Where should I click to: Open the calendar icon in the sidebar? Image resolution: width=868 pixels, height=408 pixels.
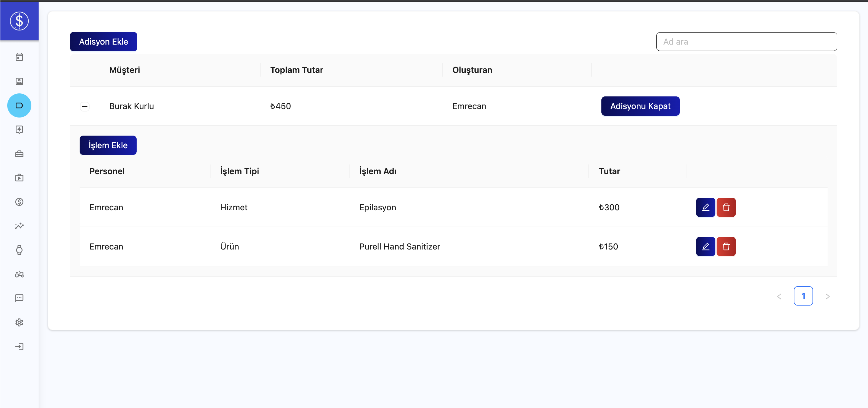click(x=19, y=57)
